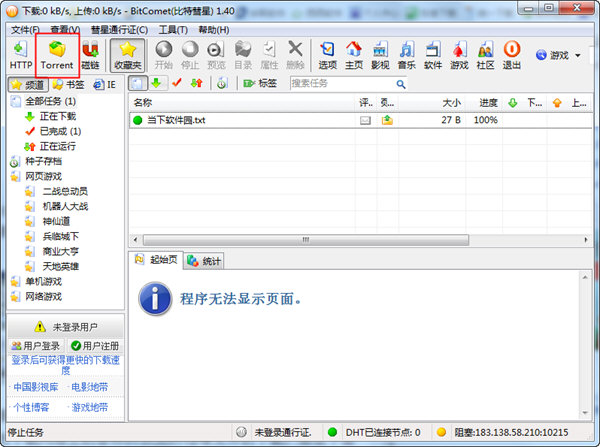
Task: Open the 影视 movies icon
Action: pyautogui.click(x=380, y=54)
